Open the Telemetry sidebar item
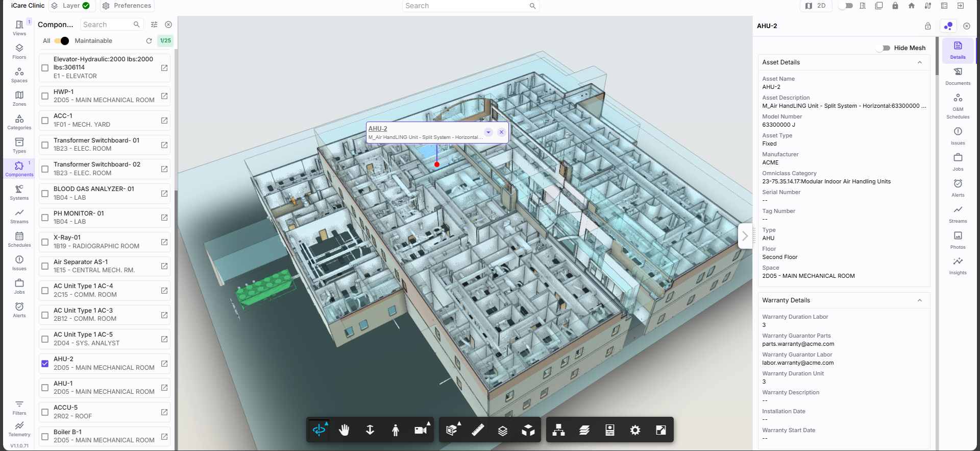Viewport: 980px width, 451px height. pyautogui.click(x=19, y=429)
